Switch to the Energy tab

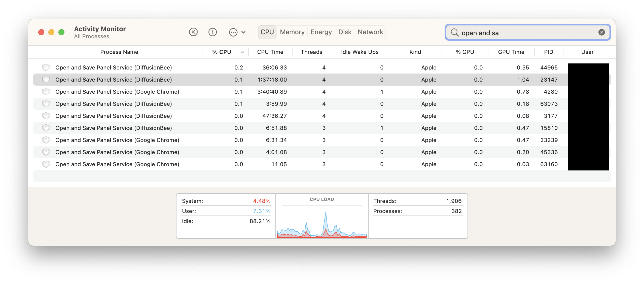click(321, 32)
